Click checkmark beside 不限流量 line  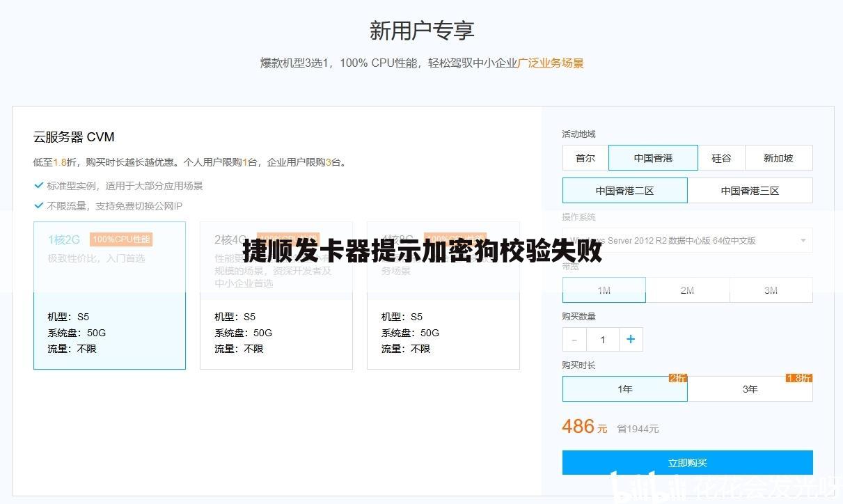(39, 205)
